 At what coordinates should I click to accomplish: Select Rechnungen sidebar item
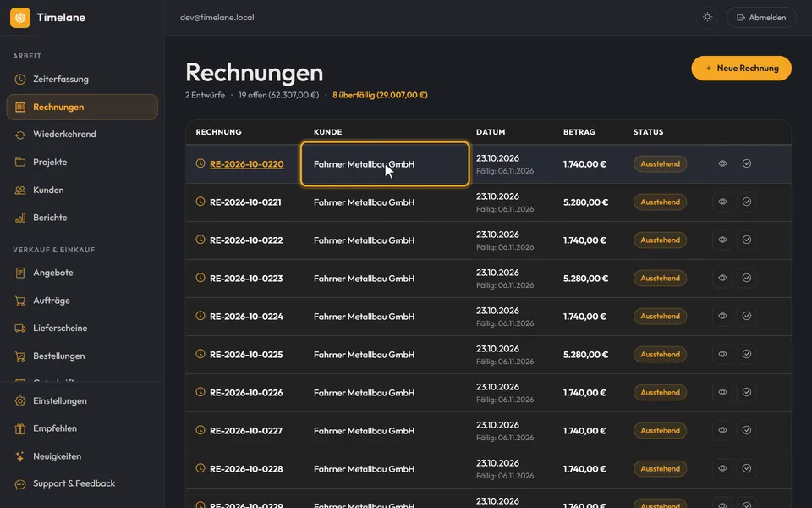82,107
